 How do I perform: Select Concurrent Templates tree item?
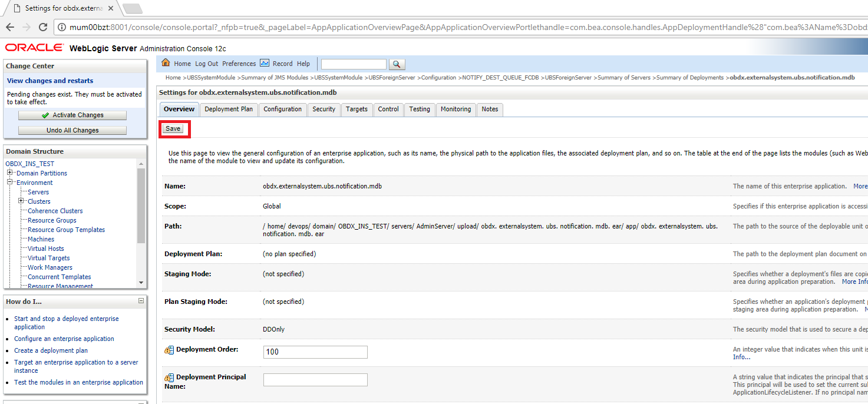[x=60, y=277]
